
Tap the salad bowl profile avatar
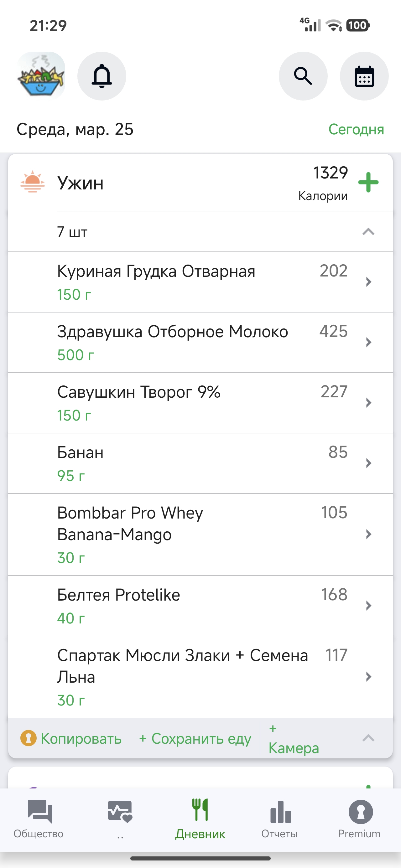click(x=41, y=76)
